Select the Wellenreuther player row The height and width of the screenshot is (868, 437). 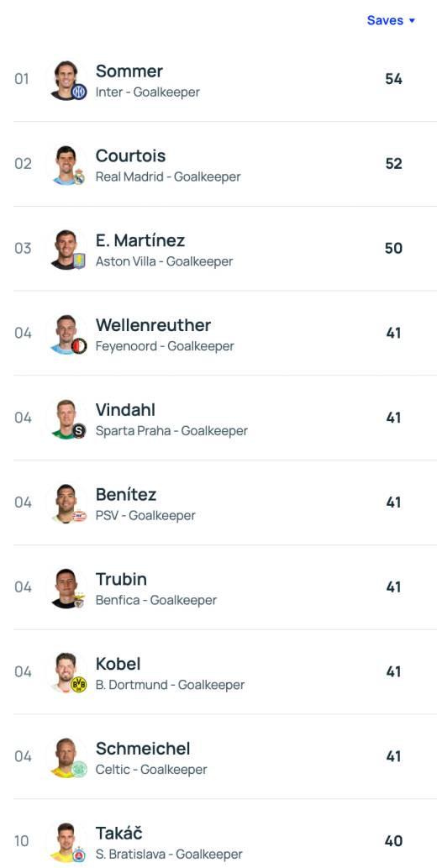[x=225, y=334]
